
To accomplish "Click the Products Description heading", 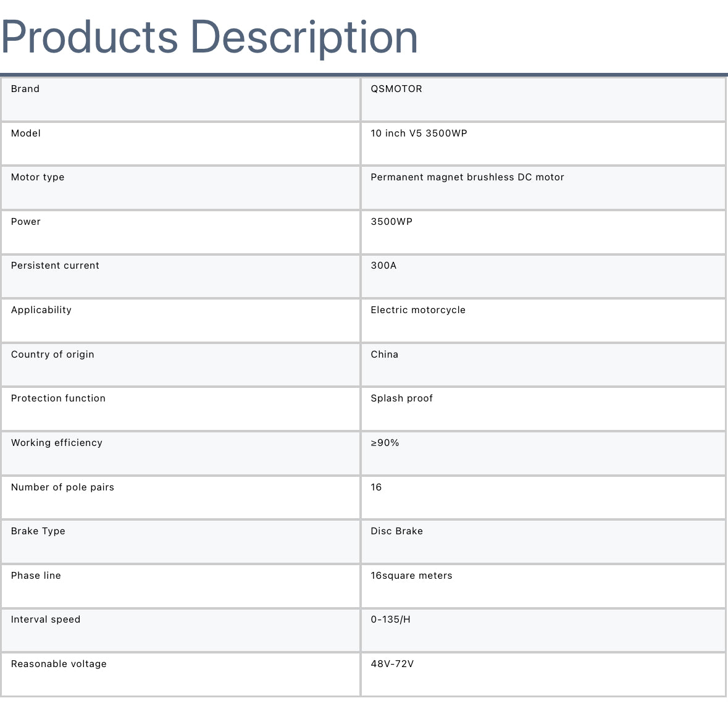I will [209, 37].
